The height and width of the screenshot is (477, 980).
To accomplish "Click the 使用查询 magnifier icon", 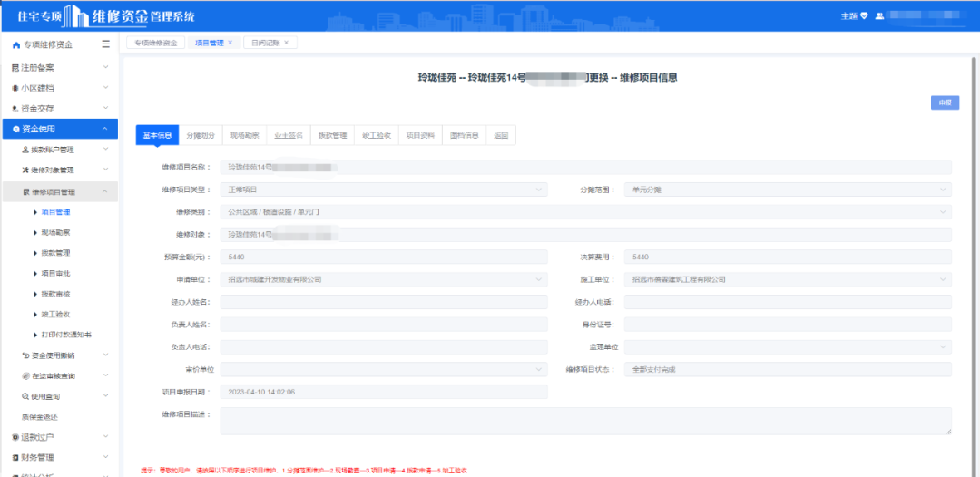I will [x=25, y=396].
